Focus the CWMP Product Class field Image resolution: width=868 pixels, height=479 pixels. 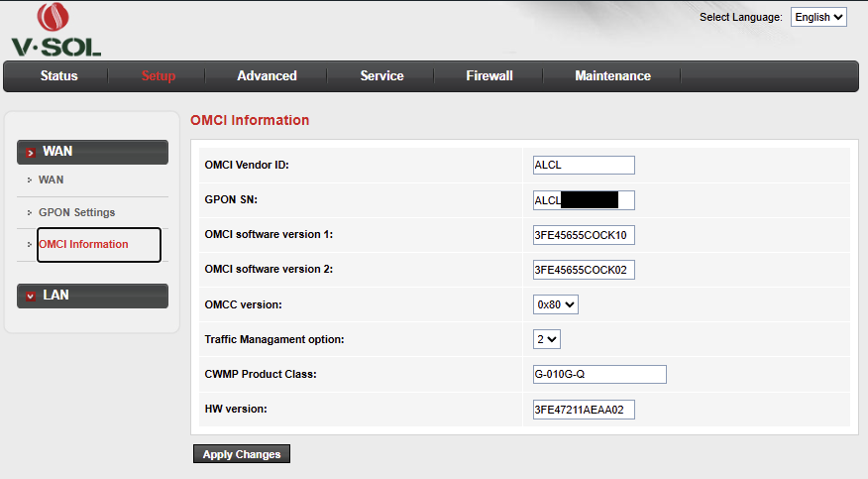(599, 374)
